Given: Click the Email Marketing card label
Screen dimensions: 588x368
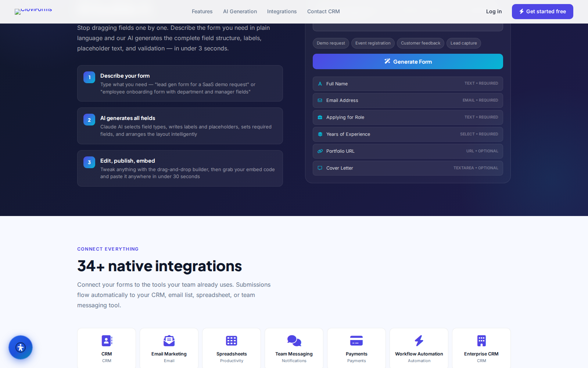Looking at the screenshot, I should click(x=169, y=354).
